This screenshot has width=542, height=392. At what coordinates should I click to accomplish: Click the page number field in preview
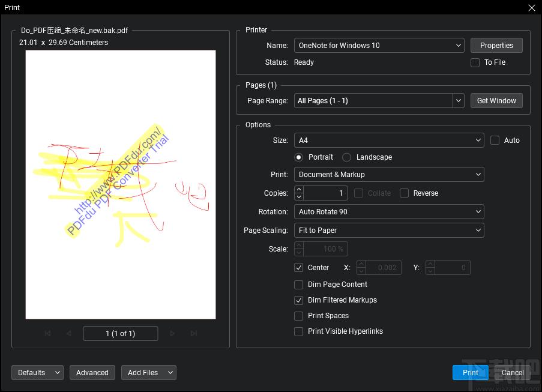121,334
